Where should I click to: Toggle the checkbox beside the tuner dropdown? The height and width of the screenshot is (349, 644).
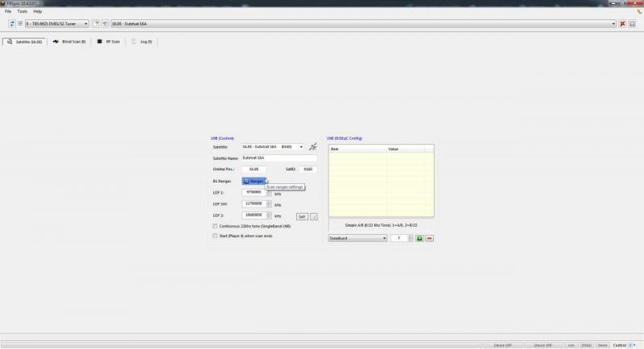point(20,24)
